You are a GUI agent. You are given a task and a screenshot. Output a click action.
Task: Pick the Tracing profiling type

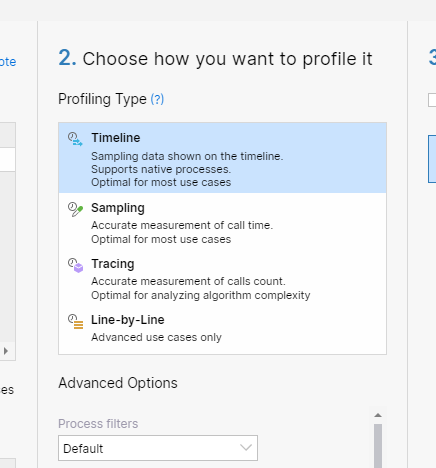(x=222, y=278)
